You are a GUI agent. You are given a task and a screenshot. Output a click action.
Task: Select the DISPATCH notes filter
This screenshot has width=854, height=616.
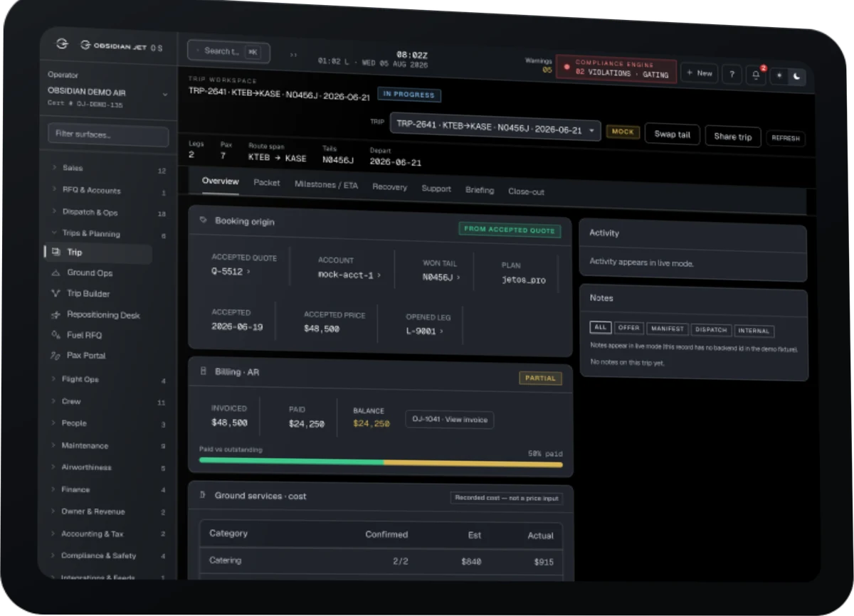[x=711, y=329]
